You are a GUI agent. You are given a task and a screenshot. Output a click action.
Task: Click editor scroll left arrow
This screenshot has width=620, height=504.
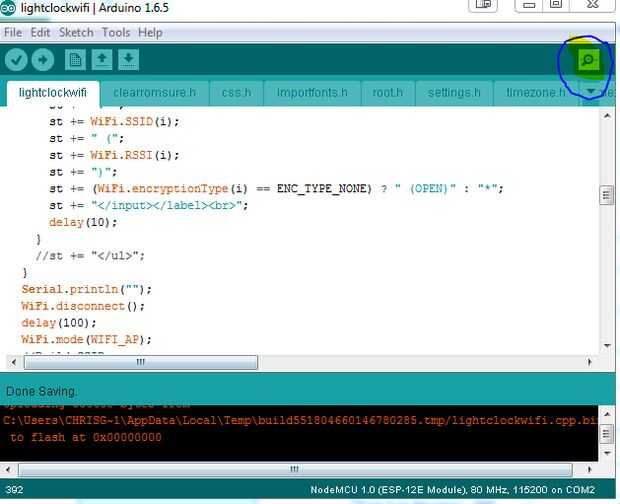click(x=14, y=362)
